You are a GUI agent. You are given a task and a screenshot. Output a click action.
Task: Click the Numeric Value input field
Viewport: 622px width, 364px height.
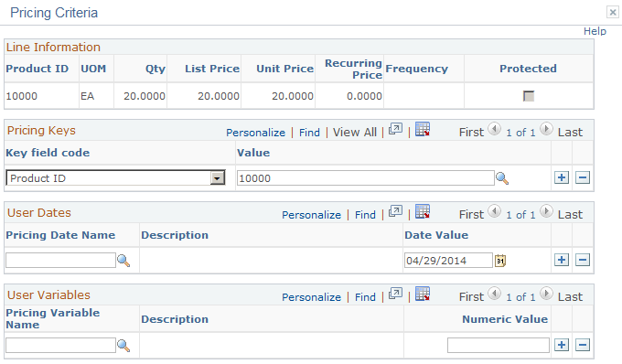click(499, 346)
